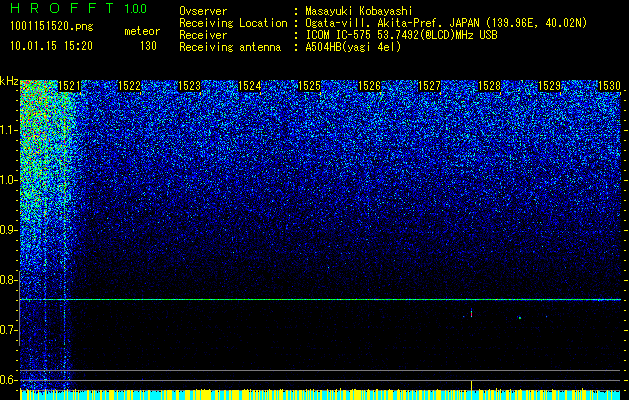Click the 1.1 kHz axis label
The height and width of the screenshot is (400, 629).
pos(9,130)
